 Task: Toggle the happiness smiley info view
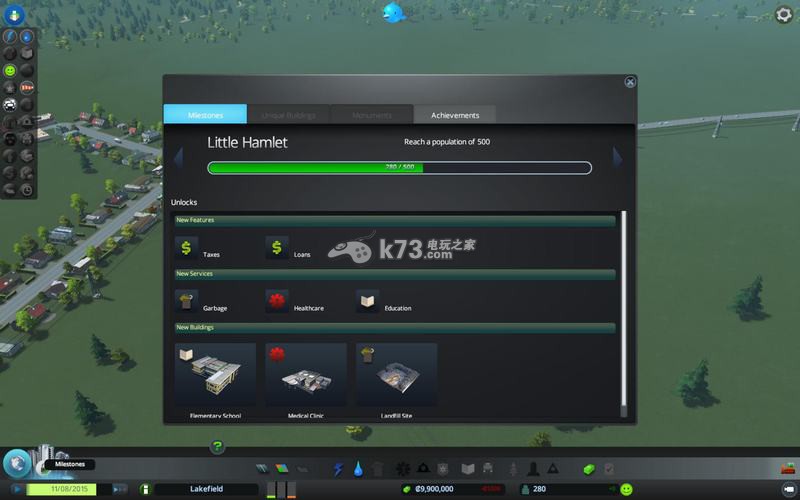click(x=10, y=71)
